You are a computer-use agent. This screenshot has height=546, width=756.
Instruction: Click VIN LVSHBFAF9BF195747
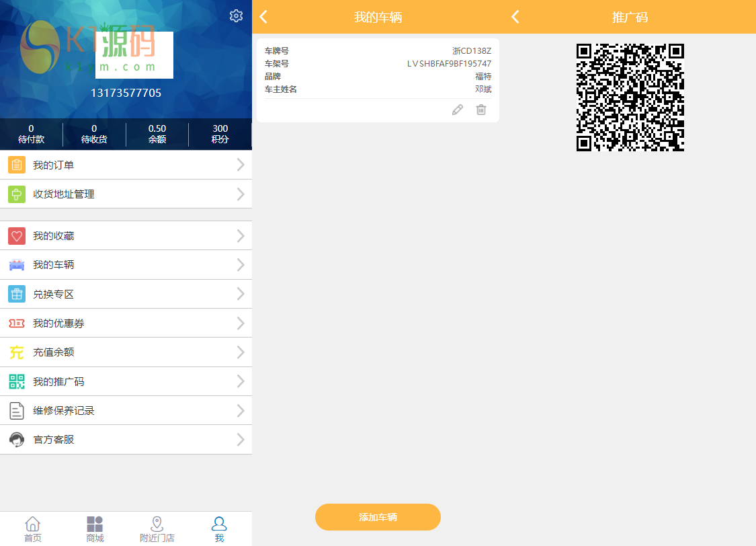coord(449,64)
